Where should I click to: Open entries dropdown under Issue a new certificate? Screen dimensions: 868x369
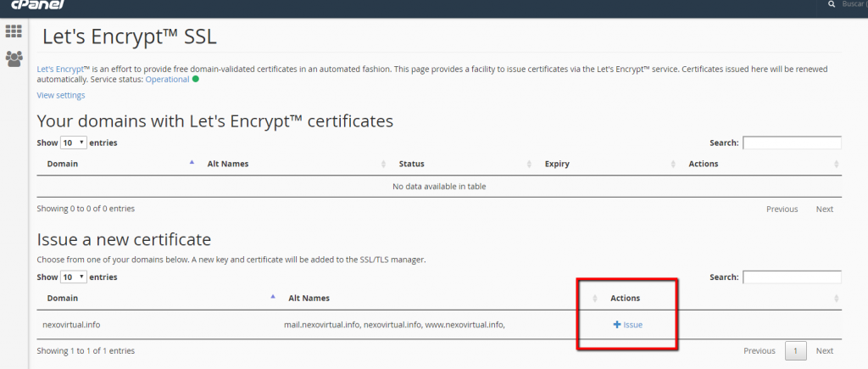pos(74,277)
